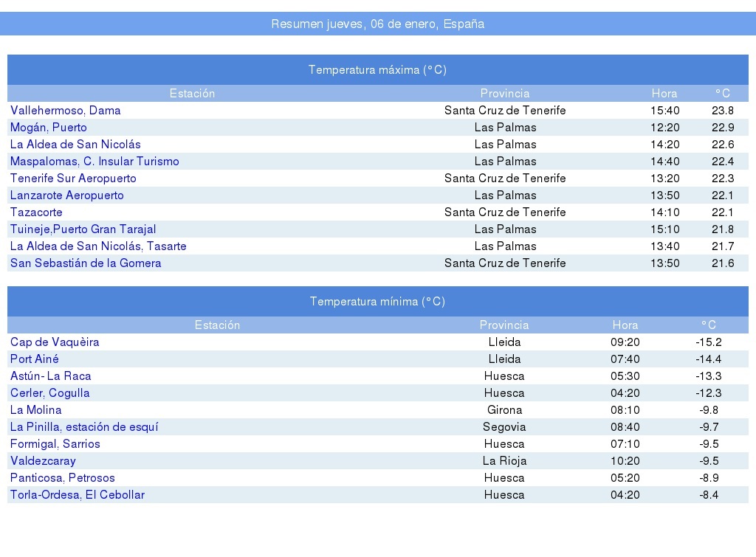Viewport: 756px width, 557px height.
Task: Open Lanzarote Aeropuerto station page
Action: pos(66,196)
